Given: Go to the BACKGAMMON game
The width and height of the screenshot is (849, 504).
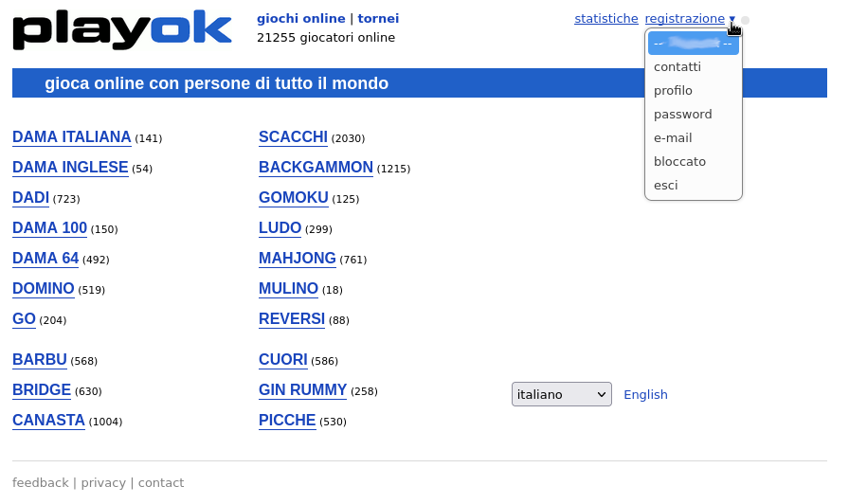Looking at the screenshot, I should click(316, 168).
